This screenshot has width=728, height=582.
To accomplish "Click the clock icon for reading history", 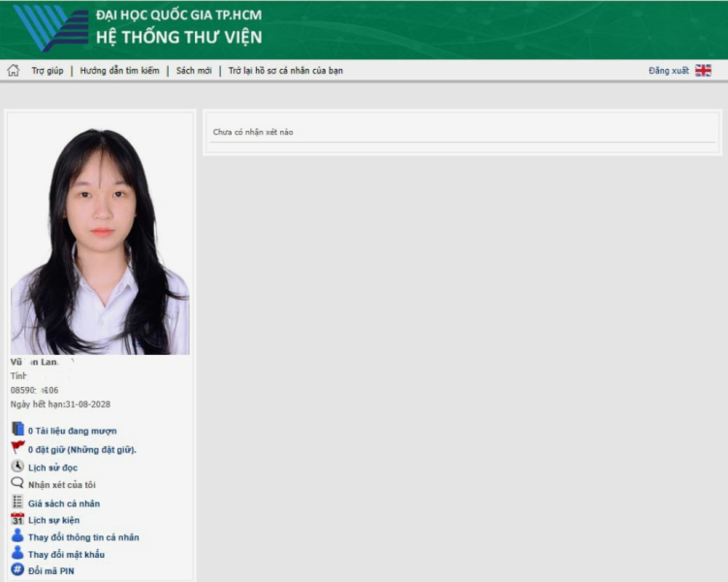I will coord(17,467).
